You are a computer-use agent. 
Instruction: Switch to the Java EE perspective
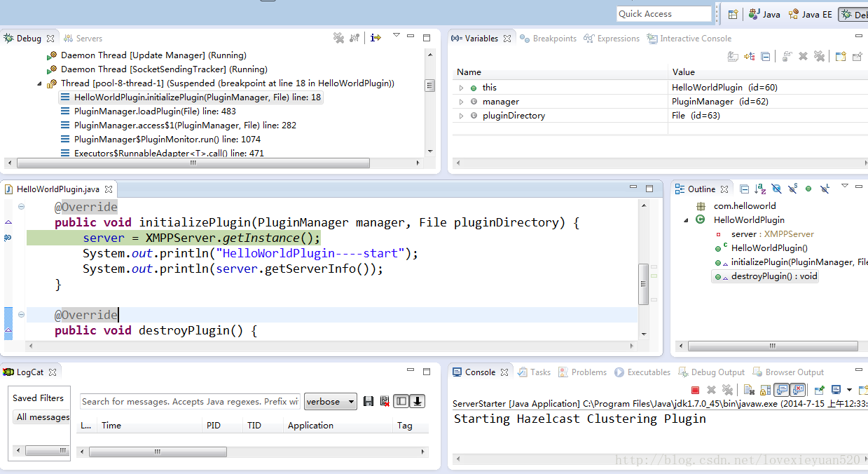[x=811, y=14]
